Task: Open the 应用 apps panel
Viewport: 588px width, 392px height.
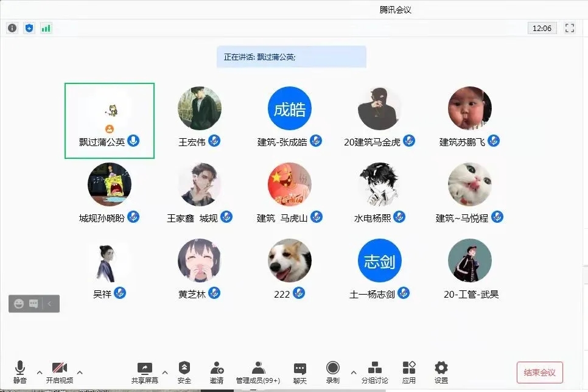Action: pyautogui.click(x=409, y=372)
